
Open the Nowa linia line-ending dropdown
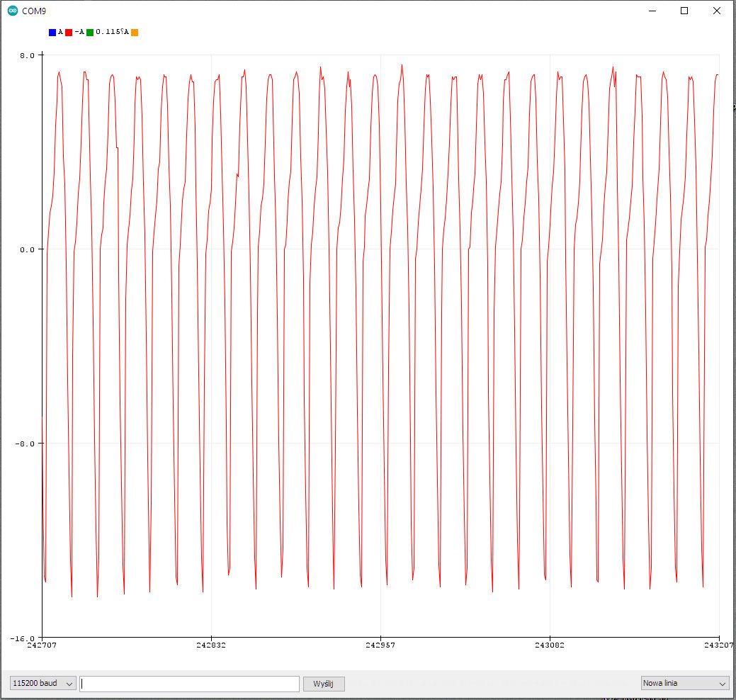pyautogui.click(x=685, y=683)
